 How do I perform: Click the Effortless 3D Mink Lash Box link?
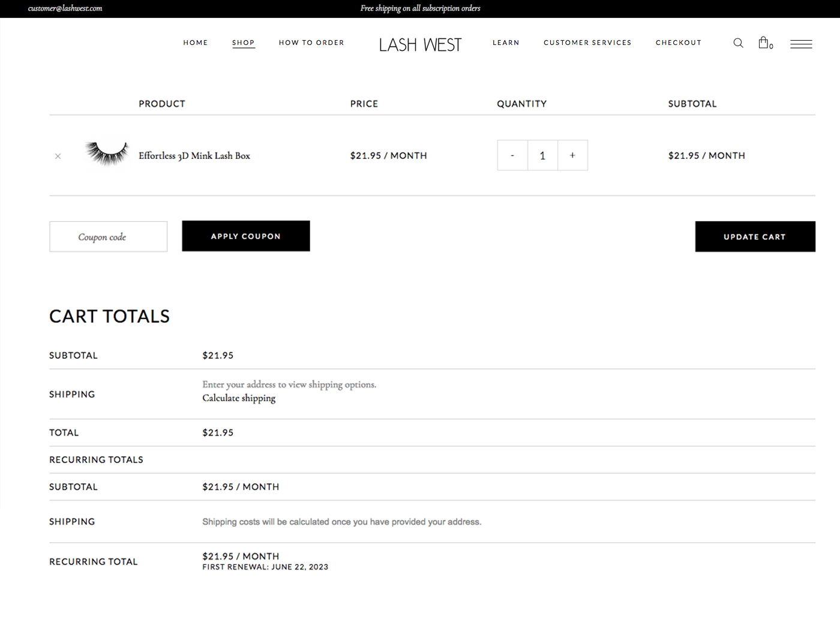pyautogui.click(x=194, y=156)
